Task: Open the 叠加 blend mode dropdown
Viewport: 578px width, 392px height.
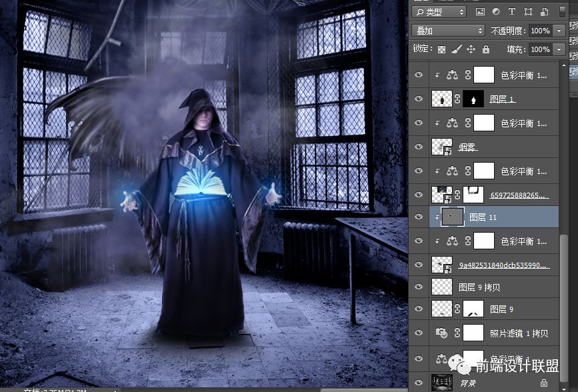Action: (448, 31)
